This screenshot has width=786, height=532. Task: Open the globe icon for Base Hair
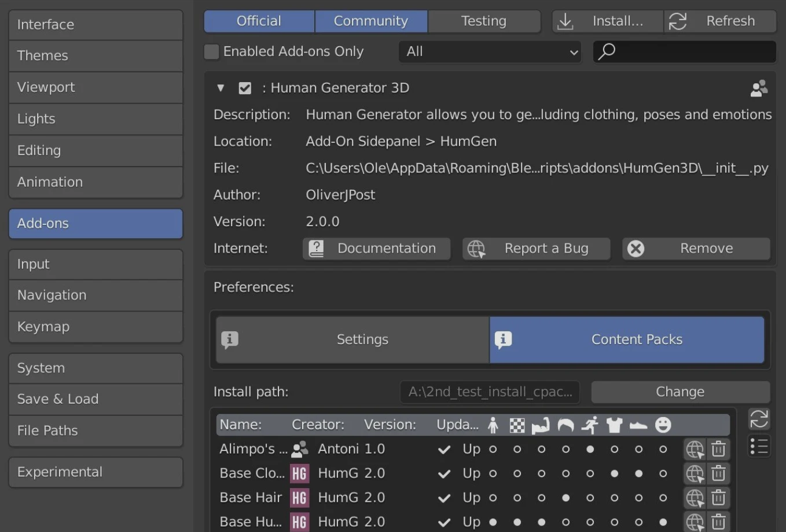(x=695, y=498)
